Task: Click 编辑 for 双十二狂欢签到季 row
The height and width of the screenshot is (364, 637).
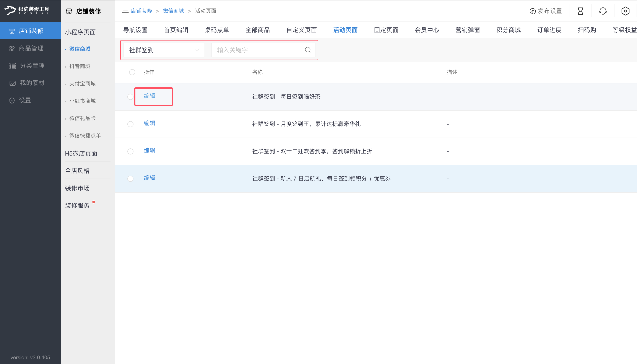Action: coord(149,150)
